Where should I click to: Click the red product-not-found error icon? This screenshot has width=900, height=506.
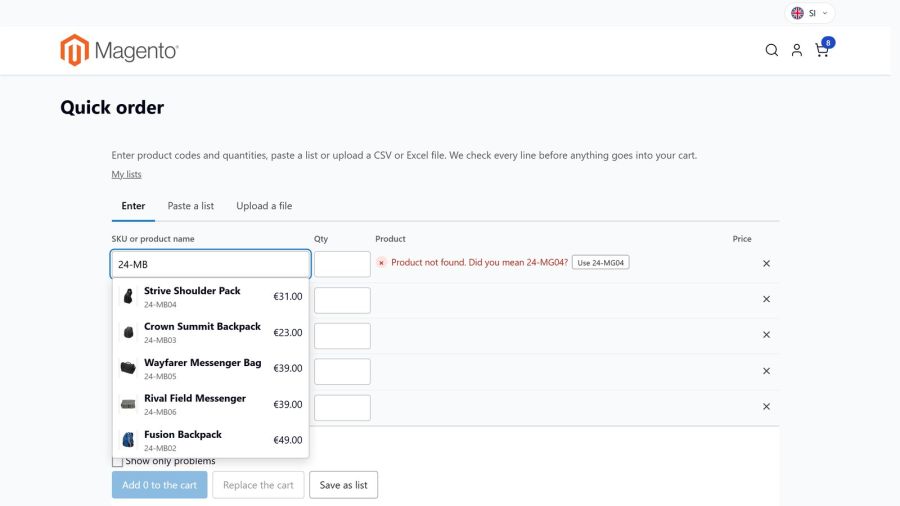381,263
